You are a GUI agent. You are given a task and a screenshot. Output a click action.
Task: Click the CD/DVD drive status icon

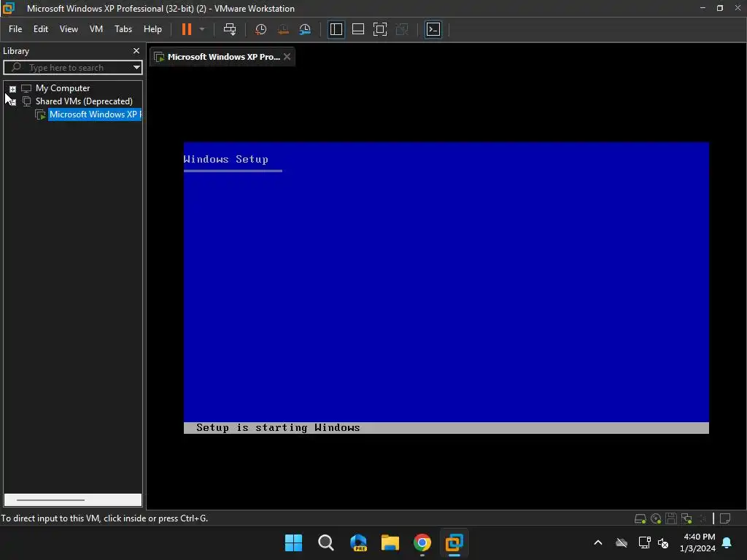click(656, 518)
